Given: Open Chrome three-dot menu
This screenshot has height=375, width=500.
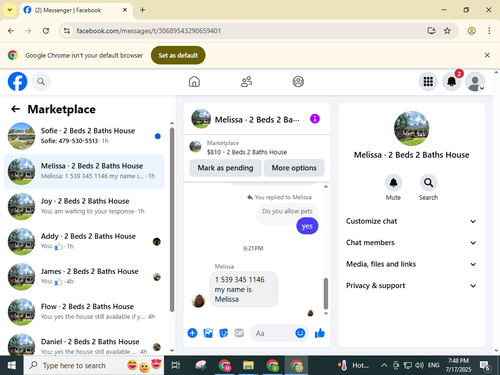Looking at the screenshot, I should click(489, 31).
